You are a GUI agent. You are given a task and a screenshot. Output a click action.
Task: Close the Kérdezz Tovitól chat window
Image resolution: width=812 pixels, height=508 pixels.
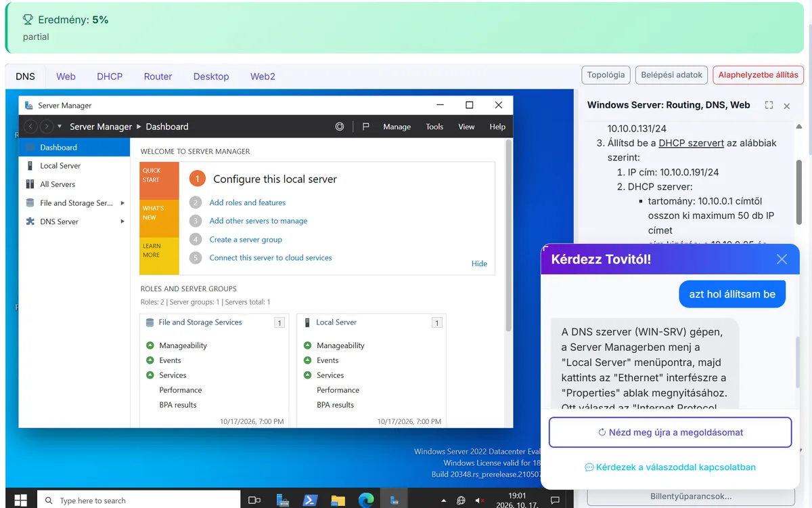coord(782,259)
